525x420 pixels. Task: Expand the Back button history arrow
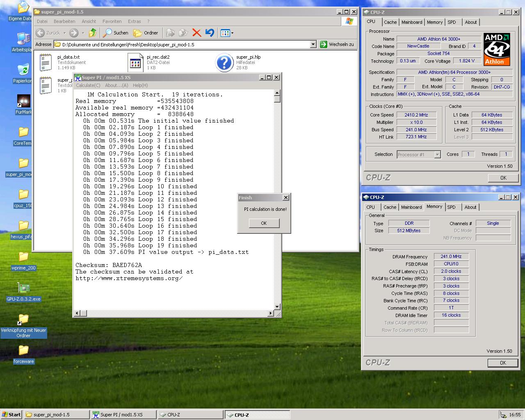click(64, 33)
